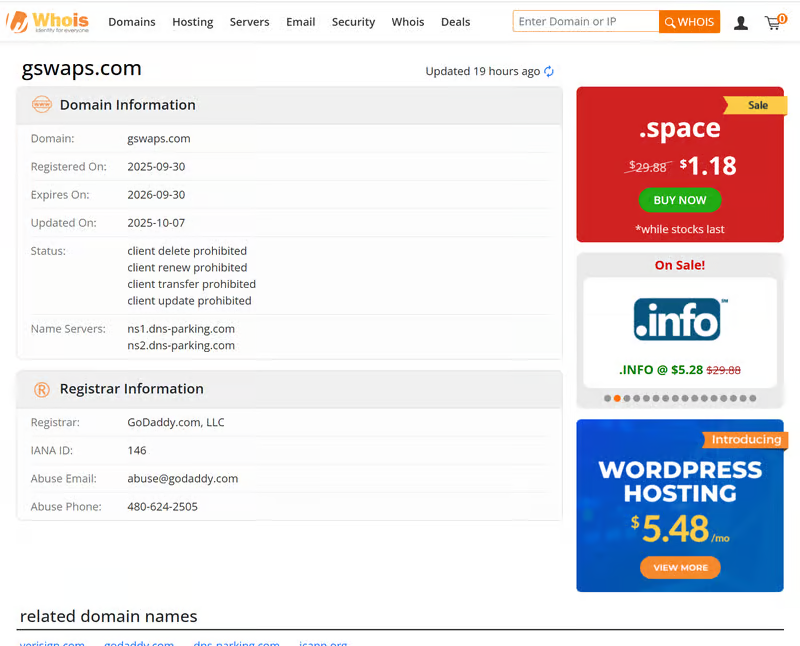
Task: Click VIEW MORE on WordPress Hosting ad
Action: click(x=680, y=567)
